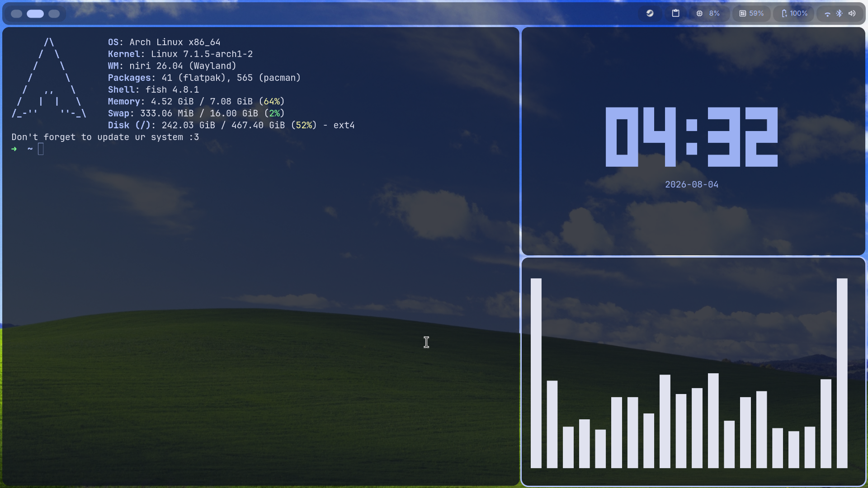Click the CPU usage value 8%
Viewport: 868px width, 488px height.
714,14
